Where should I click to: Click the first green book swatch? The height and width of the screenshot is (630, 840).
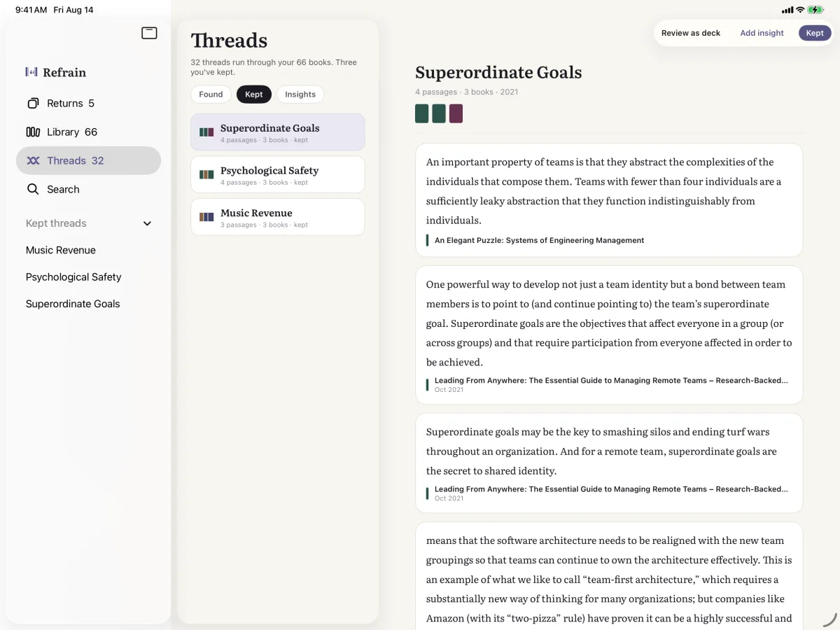click(421, 113)
